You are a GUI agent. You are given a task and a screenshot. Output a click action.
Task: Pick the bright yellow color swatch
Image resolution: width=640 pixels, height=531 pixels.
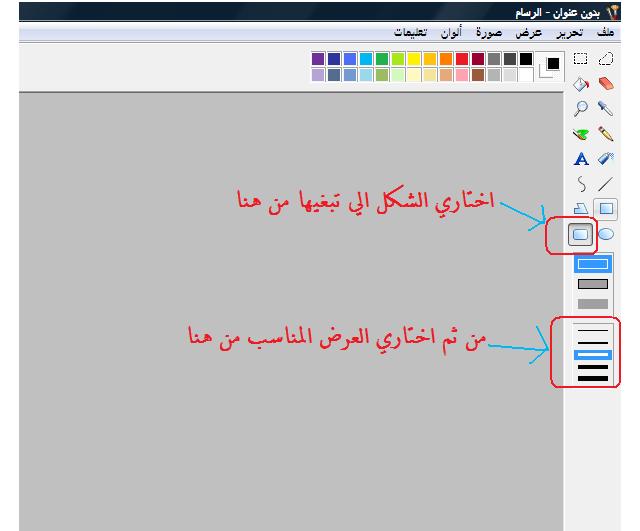pyautogui.click(x=414, y=59)
